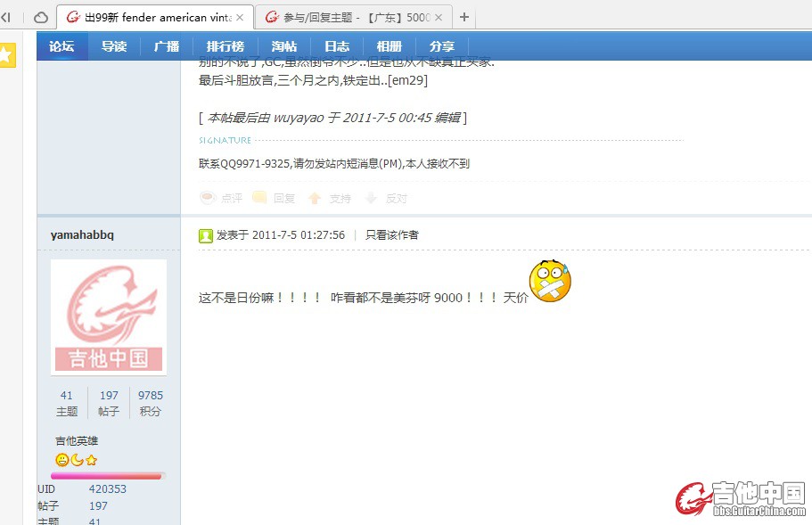The image size is (812, 525).
Task: Click the green user icon before 发表于
Action: 206,235
